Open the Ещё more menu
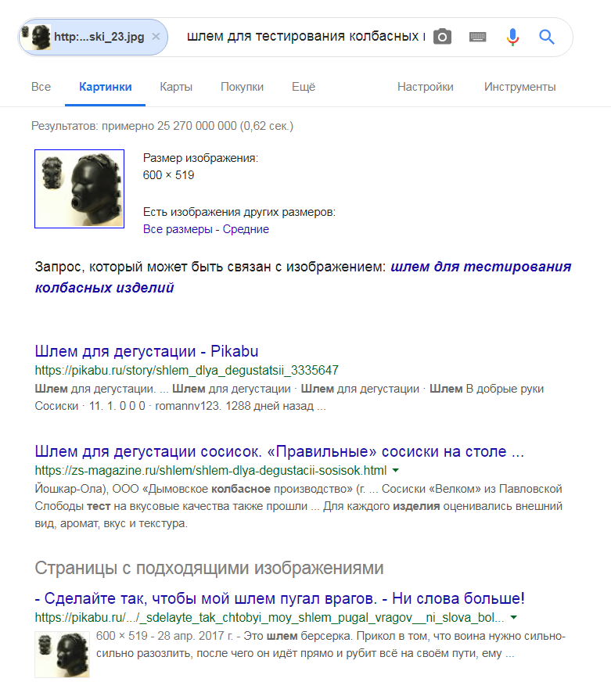 click(304, 87)
